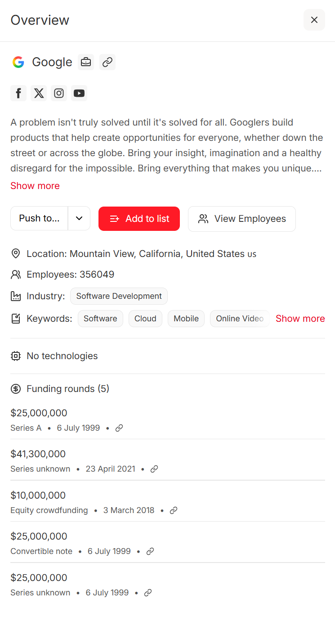Show more keywords
The height and width of the screenshot is (644, 335).
click(300, 319)
